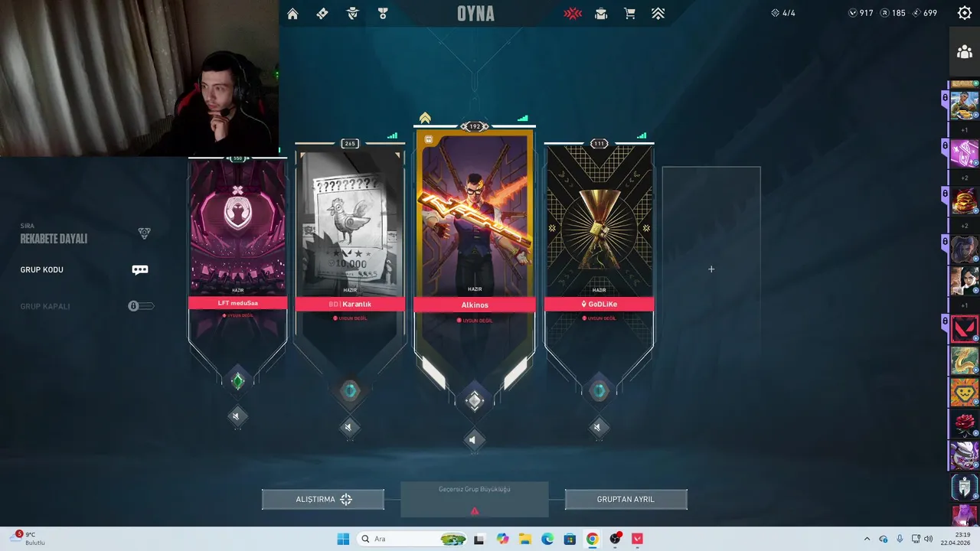Open Google Chrome from the taskbar
Screen dimensions: 980x551
click(592, 539)
